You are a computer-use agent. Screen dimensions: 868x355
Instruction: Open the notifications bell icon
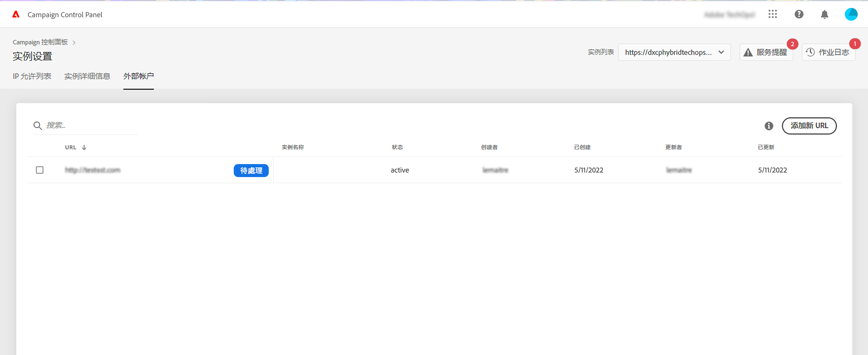coord(824,14)
